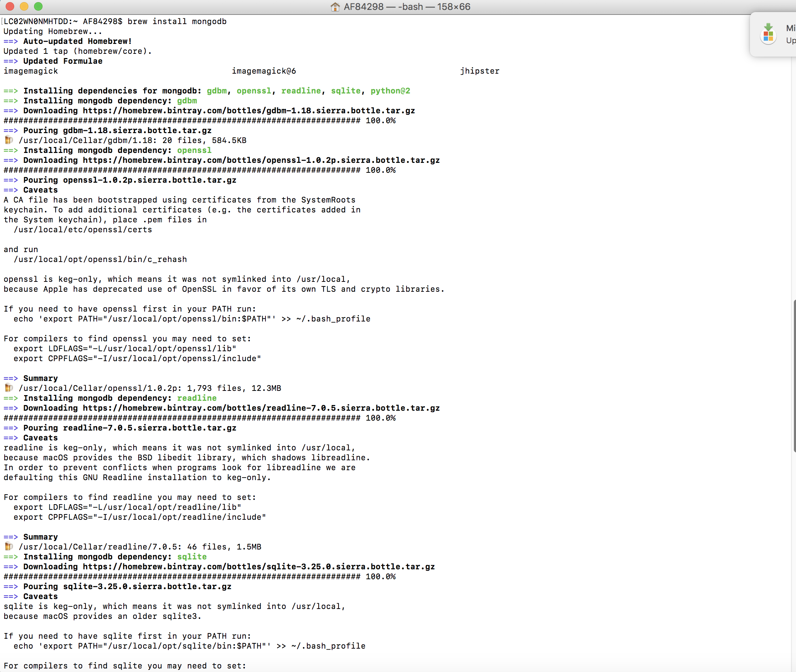Click the gdbm download progress bar at 100.0%
The height and width of the screenshot is (672, 796).
(x=182, y=120)
